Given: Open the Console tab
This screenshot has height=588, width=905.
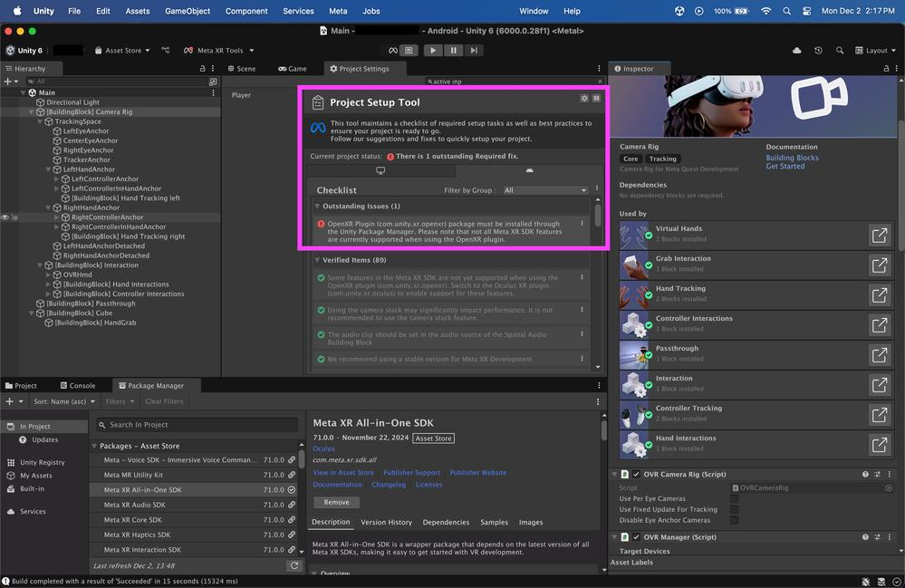Looking at the screenshot, I should [78, 385].
